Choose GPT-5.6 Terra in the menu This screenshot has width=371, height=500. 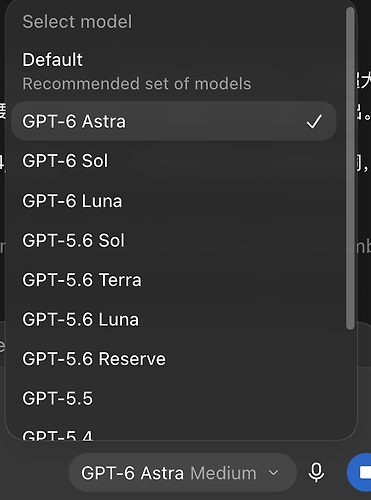tap(174, 280)
